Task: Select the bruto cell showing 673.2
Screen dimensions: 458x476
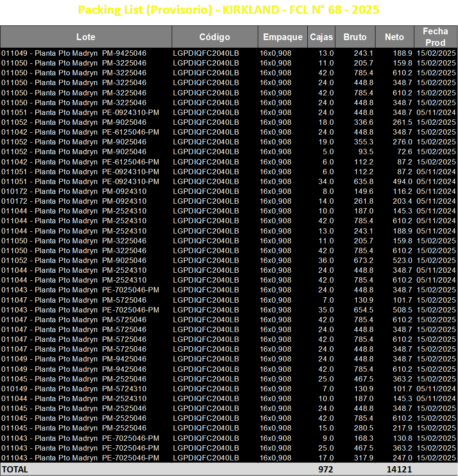Action: (363, 260)
